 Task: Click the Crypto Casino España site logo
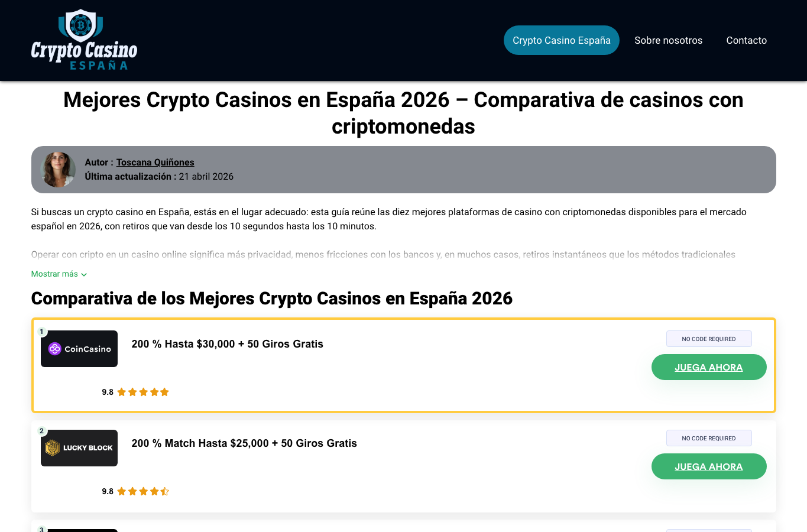coord(84,40)
